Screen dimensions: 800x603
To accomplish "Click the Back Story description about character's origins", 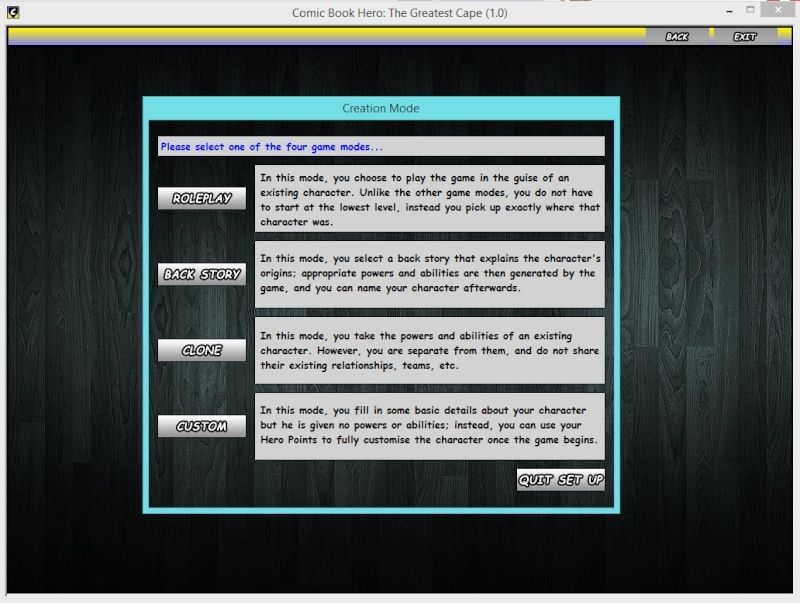I will pyautogui.click(x=430, y=274).
